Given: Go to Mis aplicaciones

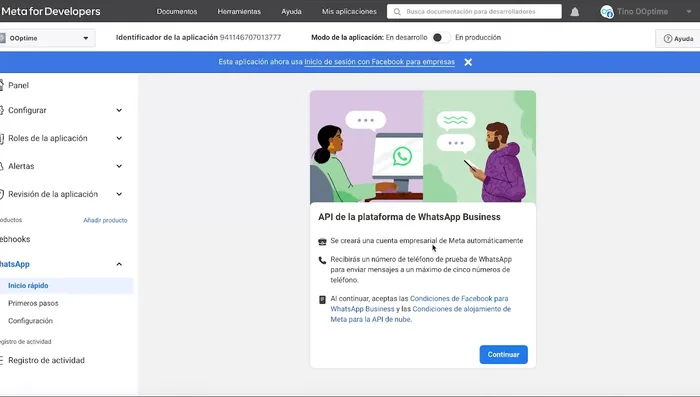Looking at the screenshot, I should [349, 12].
